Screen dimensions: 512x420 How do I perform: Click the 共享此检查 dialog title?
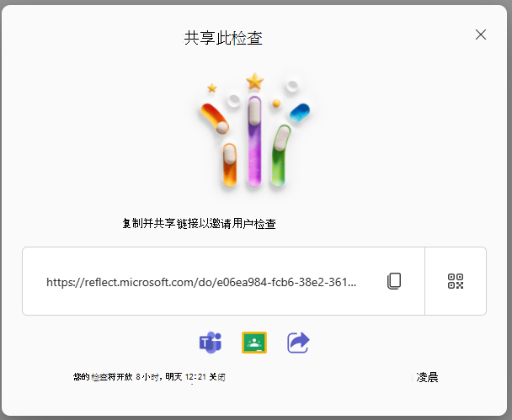[223, 38]
